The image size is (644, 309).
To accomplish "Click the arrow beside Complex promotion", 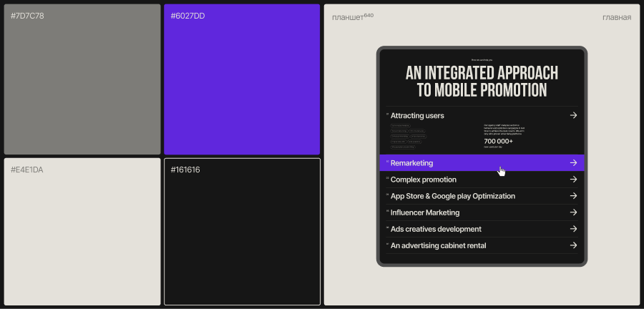I will (x=573, y=180).
